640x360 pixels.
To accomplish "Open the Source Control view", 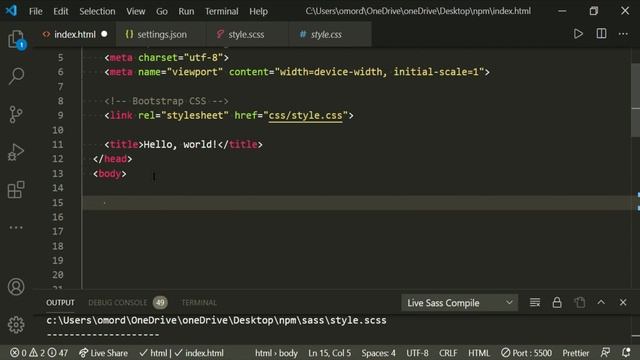I will (16, 114).
